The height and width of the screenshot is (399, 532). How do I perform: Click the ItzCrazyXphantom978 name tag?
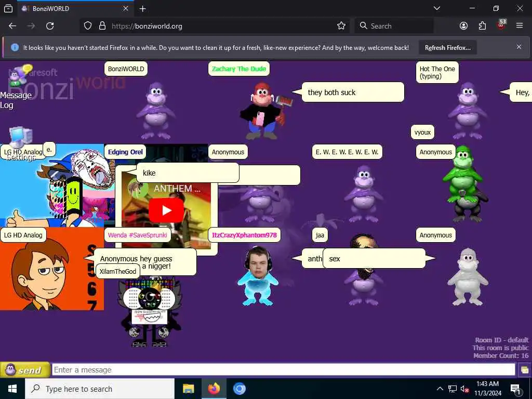click(244, 235)
